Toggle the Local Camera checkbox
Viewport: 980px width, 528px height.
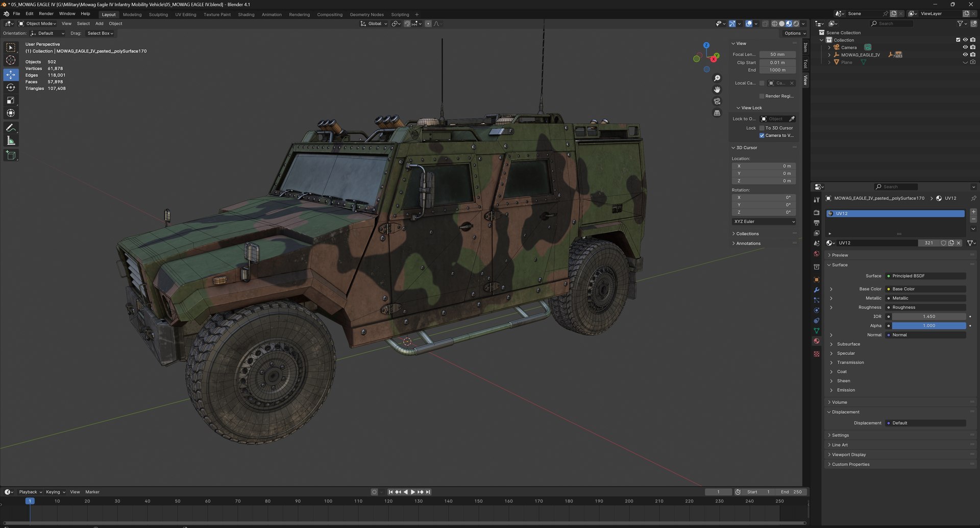762,83
